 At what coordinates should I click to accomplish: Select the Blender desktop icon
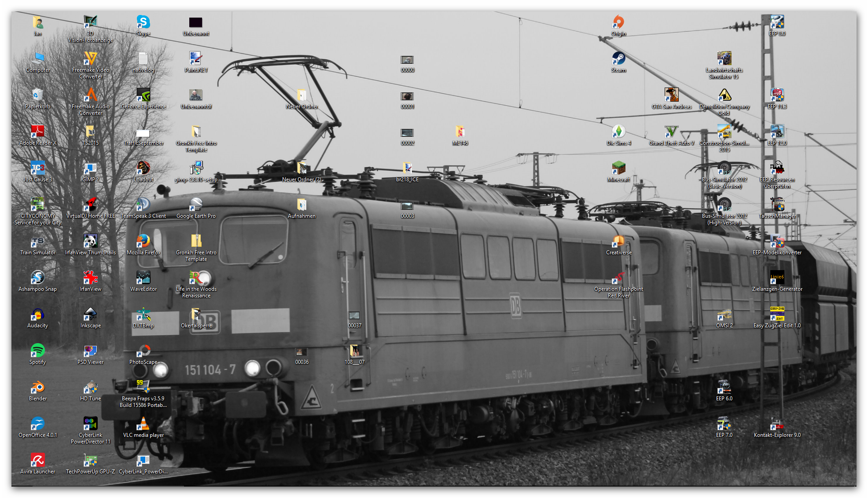coord(37,387)
